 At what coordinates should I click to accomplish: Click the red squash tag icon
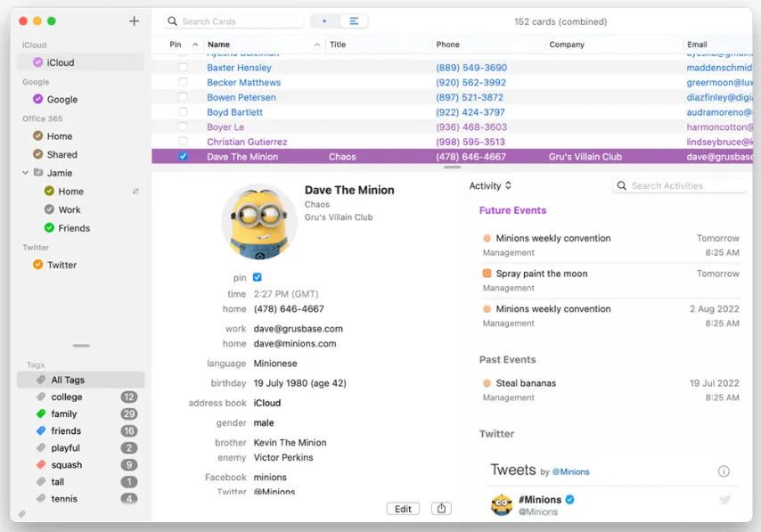click(41, 464)
